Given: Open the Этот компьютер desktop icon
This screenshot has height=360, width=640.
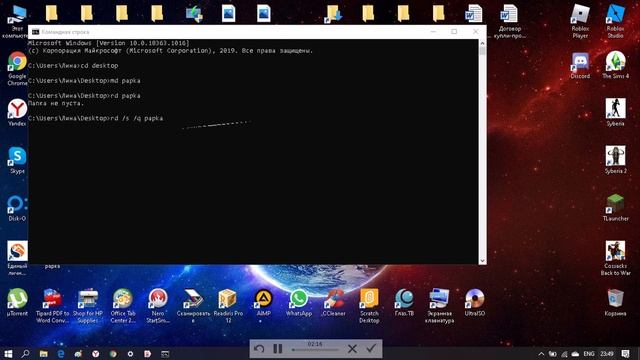Looking at the screenshot, I should click(x=16, y=21).
